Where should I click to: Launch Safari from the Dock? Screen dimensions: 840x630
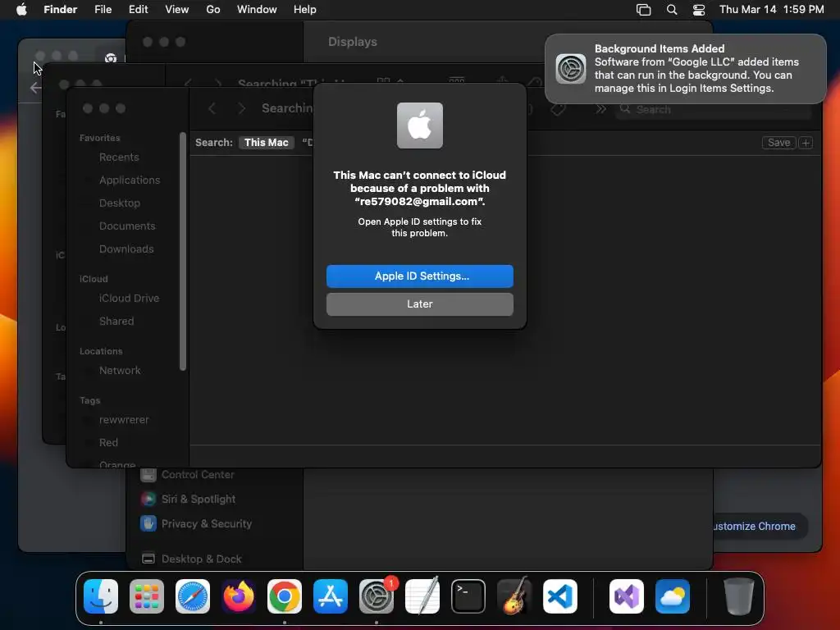192,596
